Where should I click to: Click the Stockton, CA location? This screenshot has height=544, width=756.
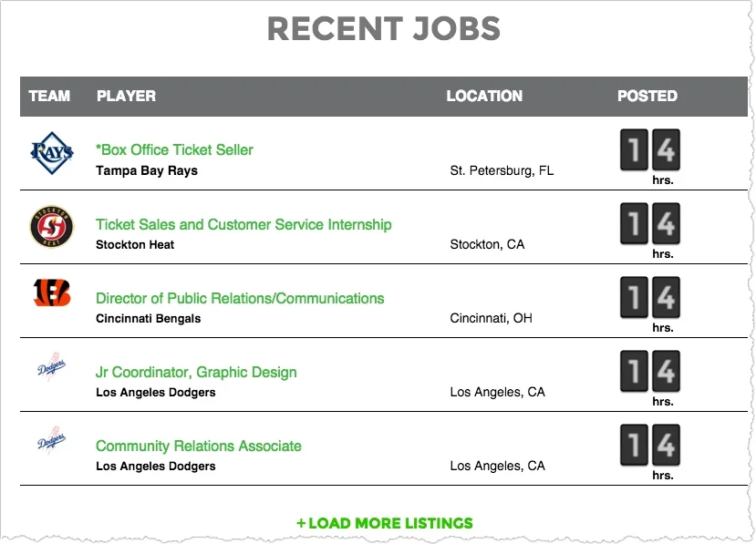(x=487, y=244)
